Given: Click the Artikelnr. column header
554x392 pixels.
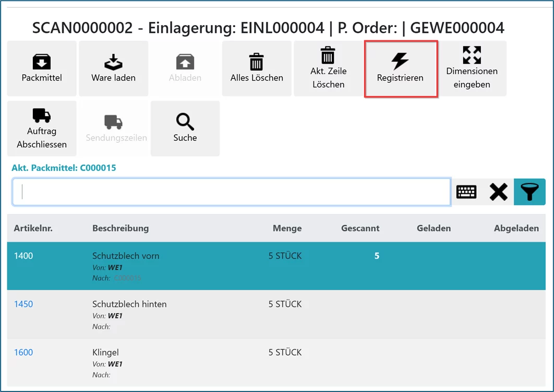Looking at the screenshot, I should coord(33,228).
